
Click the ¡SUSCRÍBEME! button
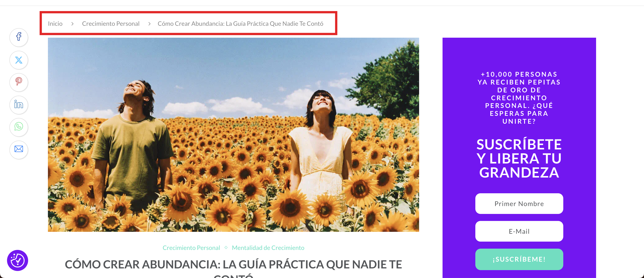519,259
